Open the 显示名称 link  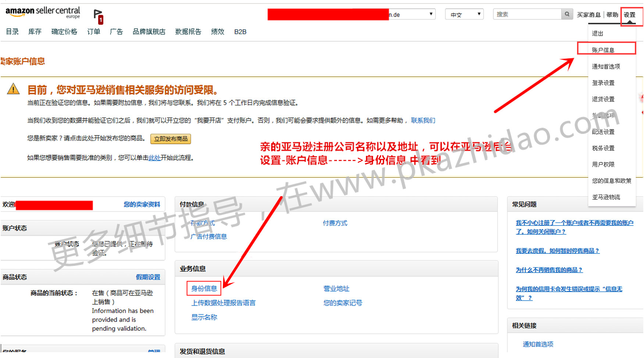coord(204,317)
